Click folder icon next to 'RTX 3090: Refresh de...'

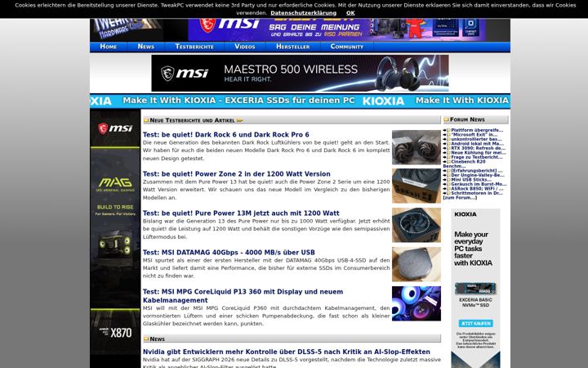click(x=448, y=148)
